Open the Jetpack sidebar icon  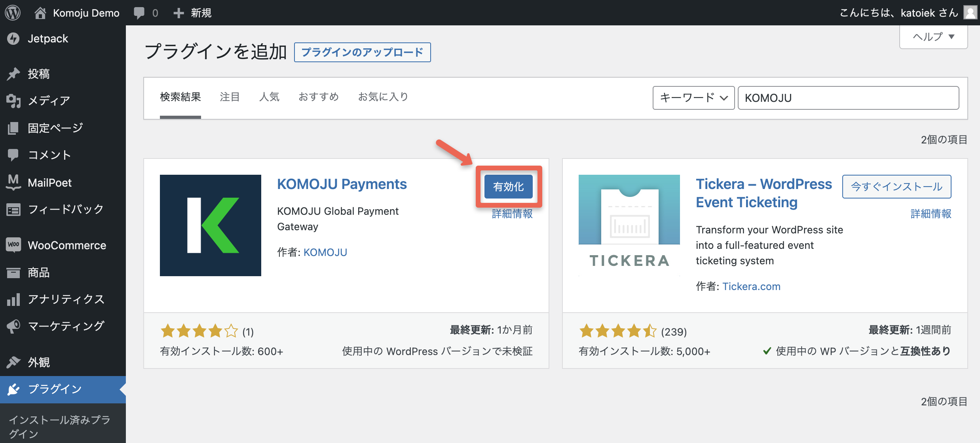pyautogui.click(x=13, y=39)
